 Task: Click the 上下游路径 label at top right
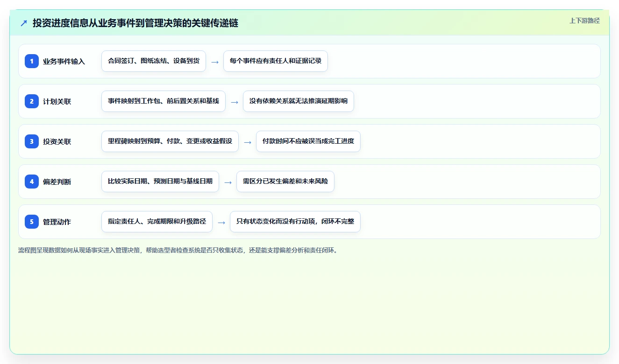584,21
